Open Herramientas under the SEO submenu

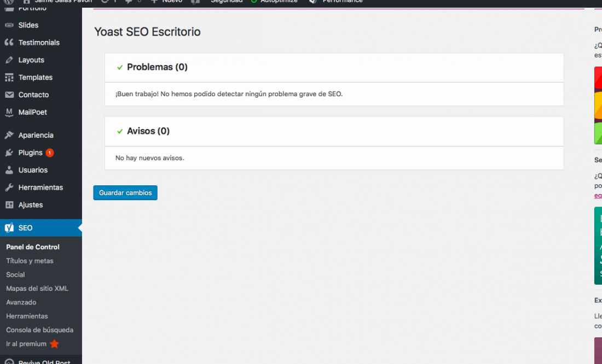click(27, 316)
